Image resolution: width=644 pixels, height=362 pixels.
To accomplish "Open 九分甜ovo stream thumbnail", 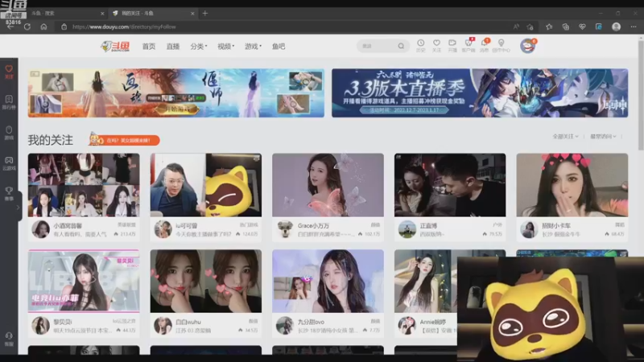I will [x=328, y=281].
